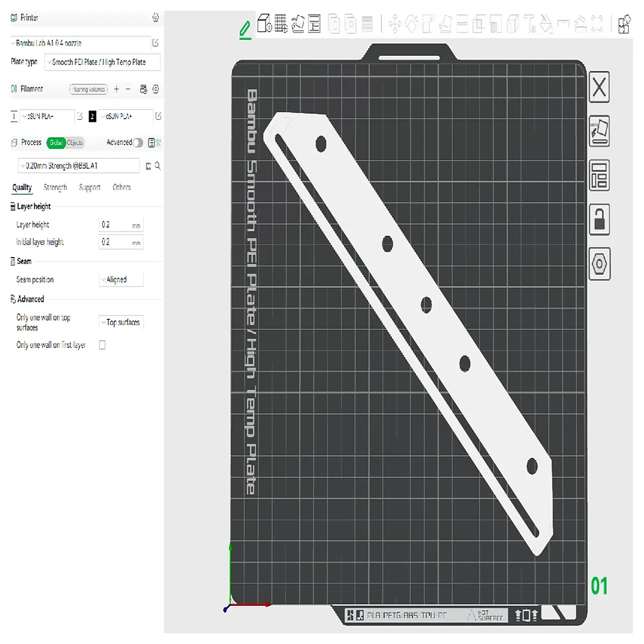Open filament 1 eSUN PLA dropdown

point(47,116)
